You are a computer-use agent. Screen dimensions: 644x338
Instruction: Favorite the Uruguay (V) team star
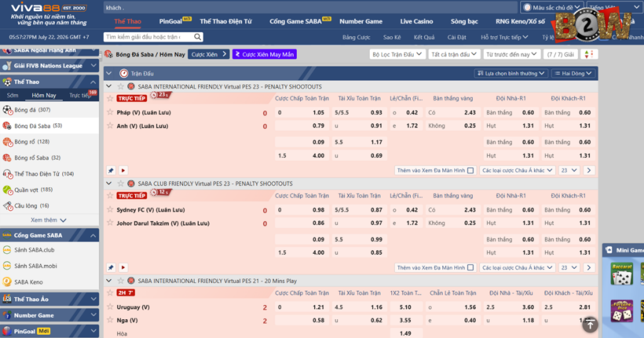click(109, 307)
